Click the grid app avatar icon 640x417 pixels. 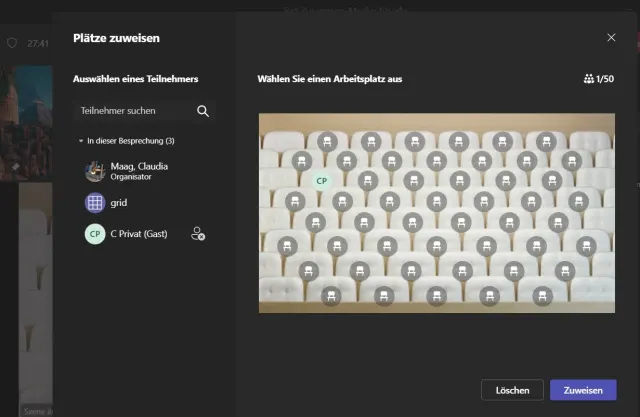95,203
